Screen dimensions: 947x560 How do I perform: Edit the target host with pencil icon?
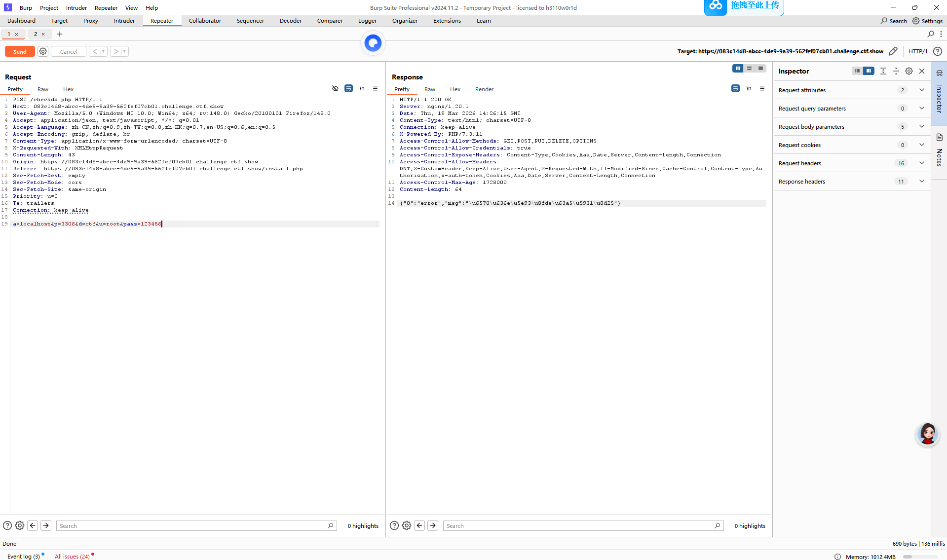pos(893,51)
